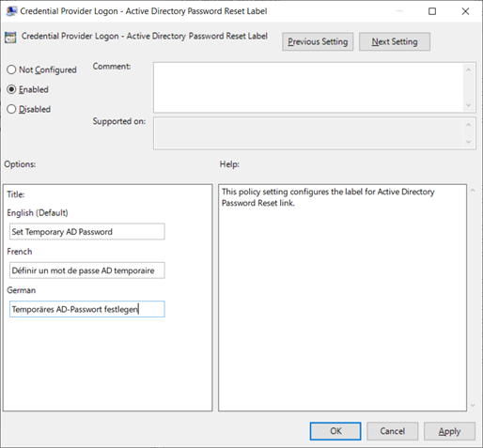Viewport: 483px width, 448px height.
Task: Click the Comment box scroll up arrow
Action: 469,70
